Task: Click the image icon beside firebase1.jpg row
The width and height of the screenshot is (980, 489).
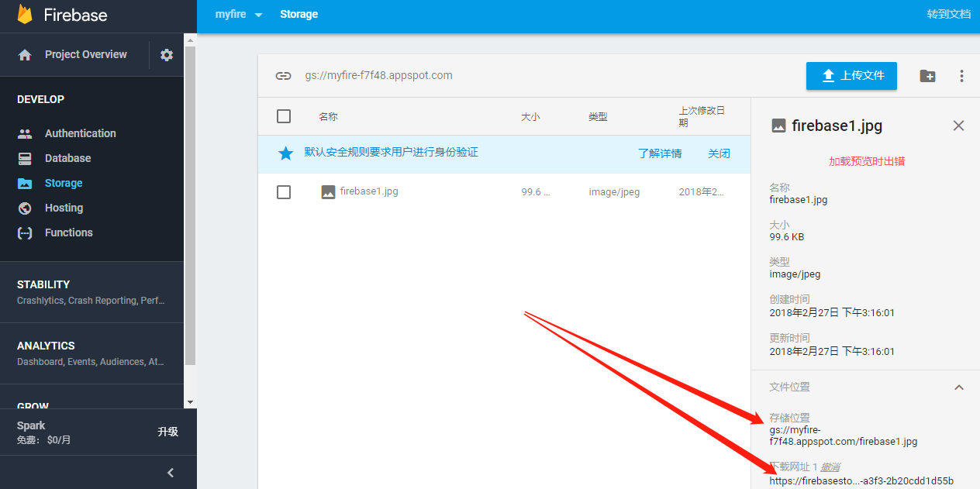Action: (328, 191)
